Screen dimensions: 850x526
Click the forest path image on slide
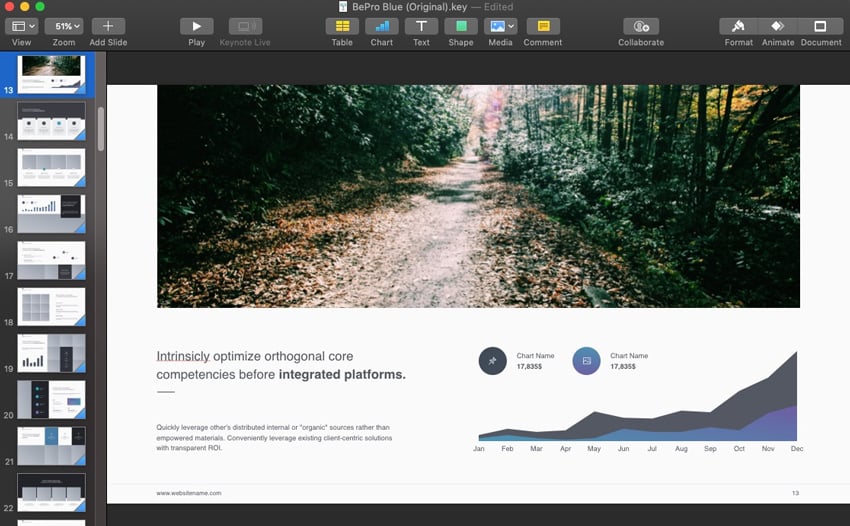click(x=478, y=195)
